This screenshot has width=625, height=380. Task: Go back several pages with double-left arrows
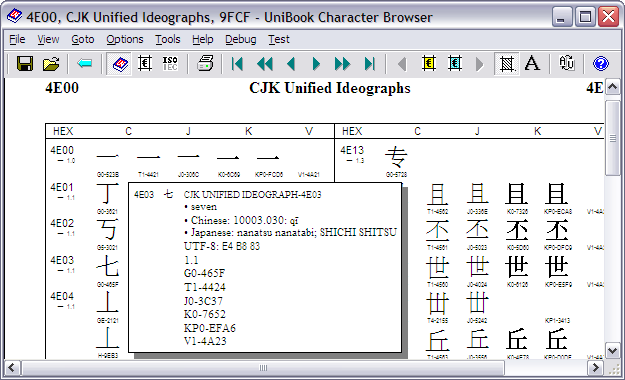coord(264,64)
